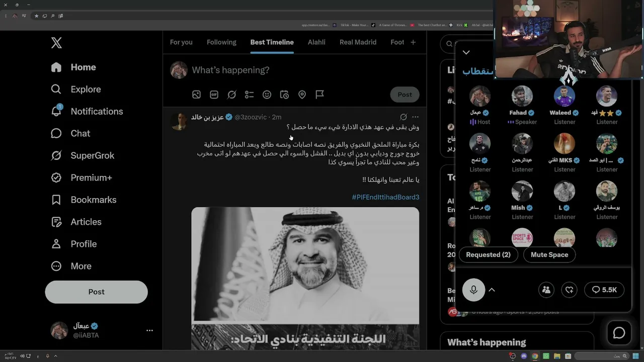Open the tweet's attached image
The image size is (644, 362).
pos(305,279)
